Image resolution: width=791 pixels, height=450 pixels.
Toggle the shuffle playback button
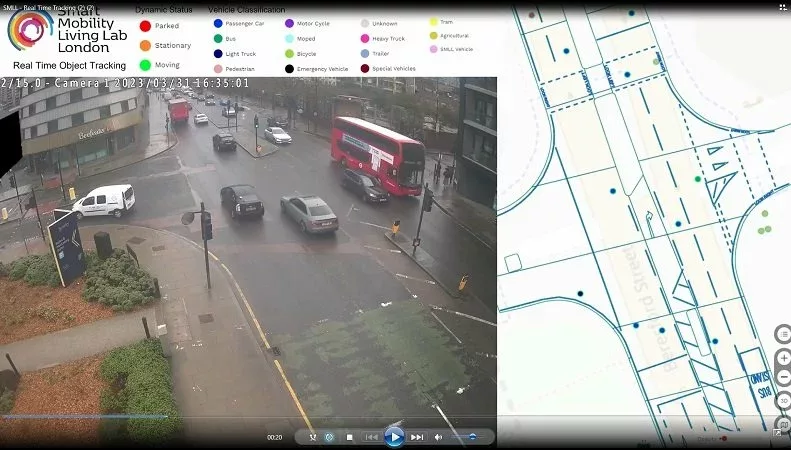pyautogui.click(x=312, y=437)
